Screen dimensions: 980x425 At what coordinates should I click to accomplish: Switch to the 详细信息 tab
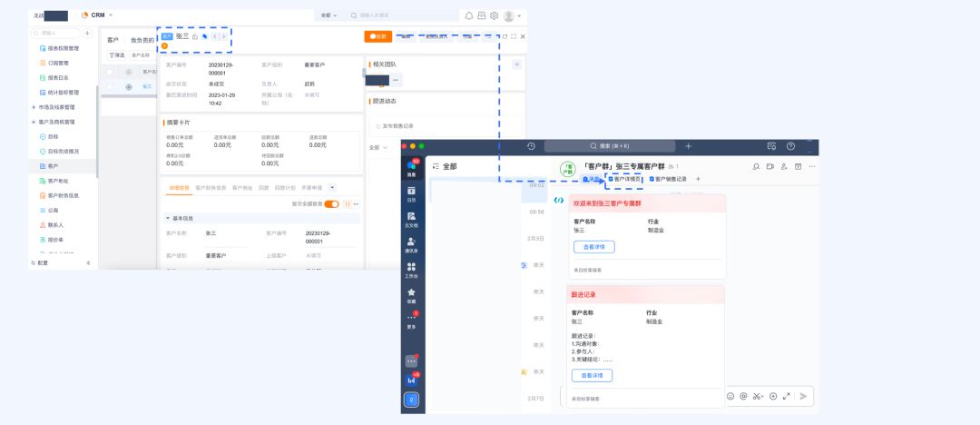(179, 188)
